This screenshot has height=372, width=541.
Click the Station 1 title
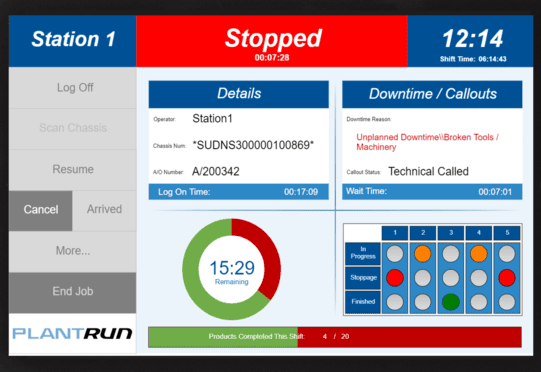coord(73,39)
